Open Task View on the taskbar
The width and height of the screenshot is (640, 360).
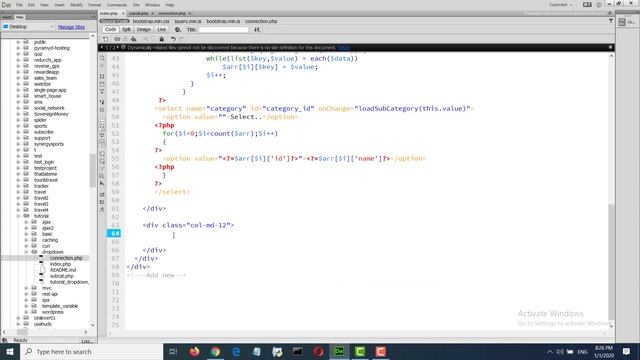pos(173,351)
